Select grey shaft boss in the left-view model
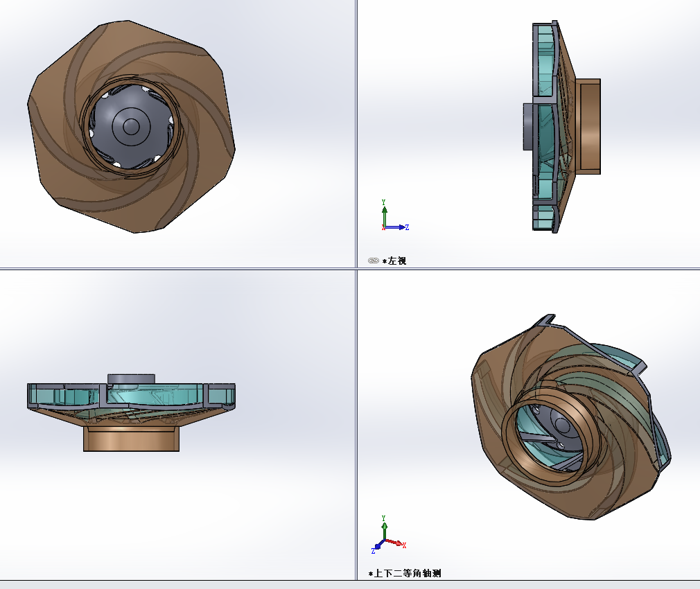 [x=528, y=127]
